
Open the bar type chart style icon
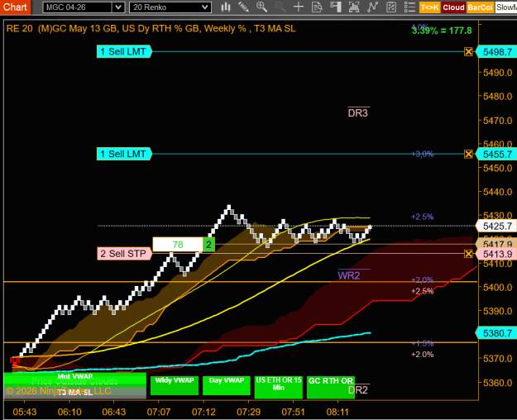tap(226, 7)
